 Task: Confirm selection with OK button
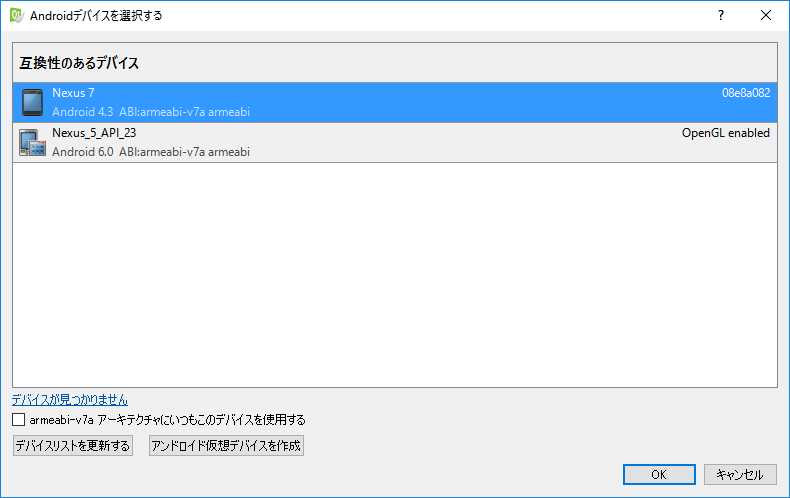coord(659,474)
